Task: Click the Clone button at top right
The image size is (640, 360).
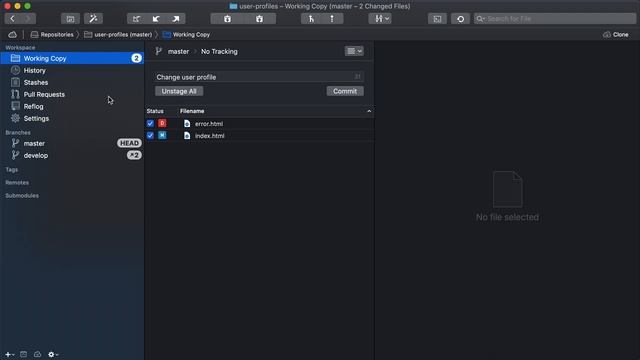Action: click(616, 35)
